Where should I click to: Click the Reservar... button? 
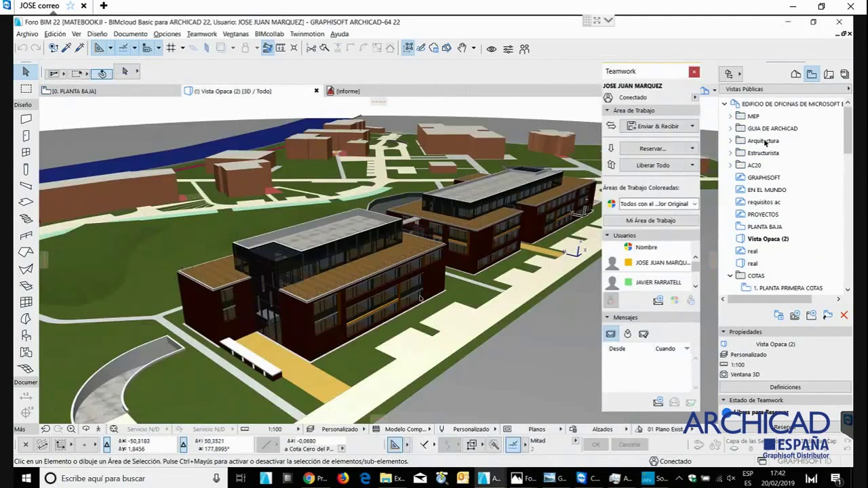653,148
